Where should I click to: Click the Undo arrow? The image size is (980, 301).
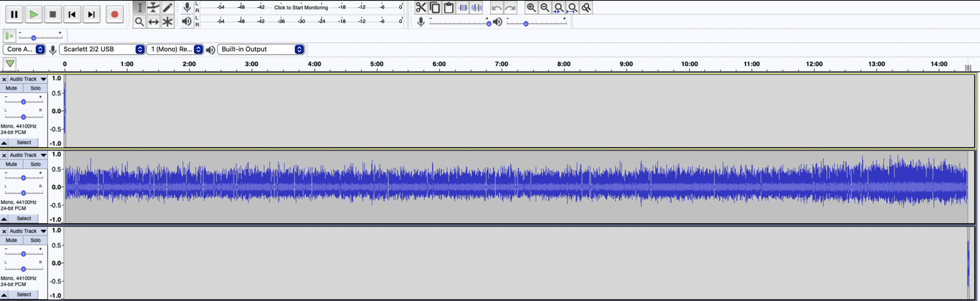tap(497, 8)
